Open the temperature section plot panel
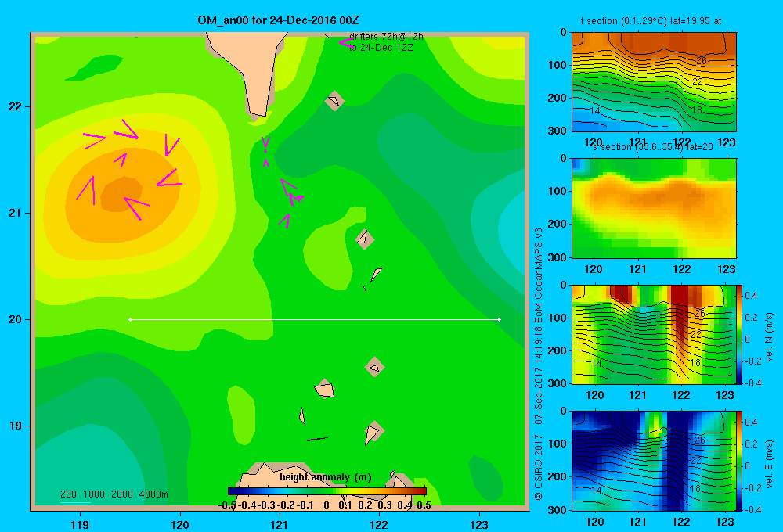This screenshot has height=532, width=783. (654, 82)
